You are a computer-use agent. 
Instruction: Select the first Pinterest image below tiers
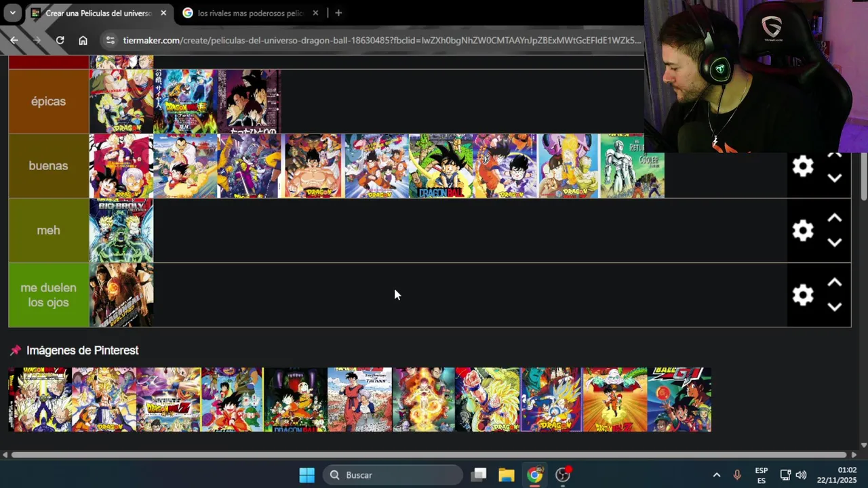(40, 400)
